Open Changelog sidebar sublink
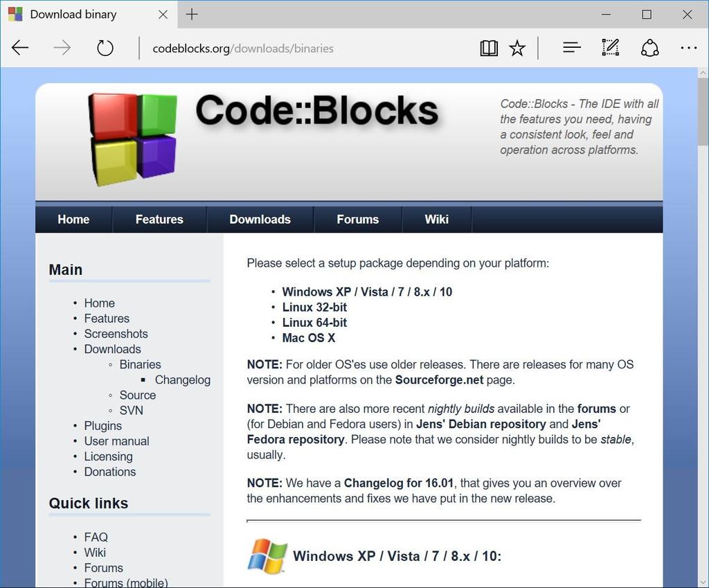This screenshot has height=588, width=709. click(183, 380)
